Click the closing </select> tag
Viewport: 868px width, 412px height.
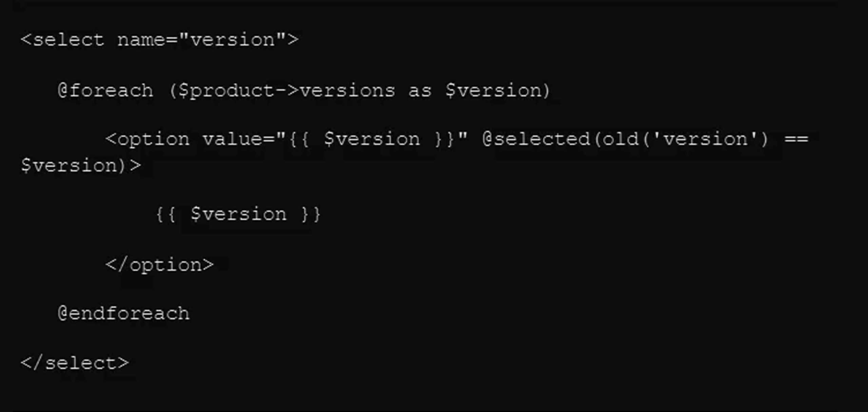tap(75, 363)
